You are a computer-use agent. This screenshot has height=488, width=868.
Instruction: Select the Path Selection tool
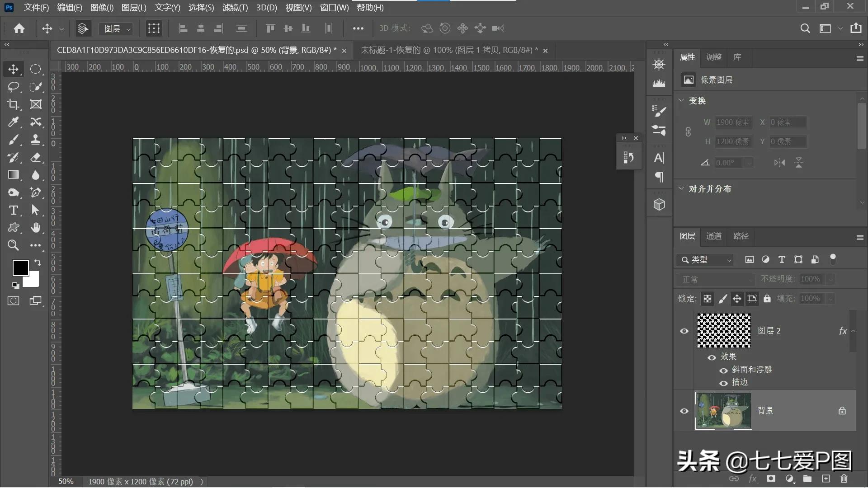point(36,210)
